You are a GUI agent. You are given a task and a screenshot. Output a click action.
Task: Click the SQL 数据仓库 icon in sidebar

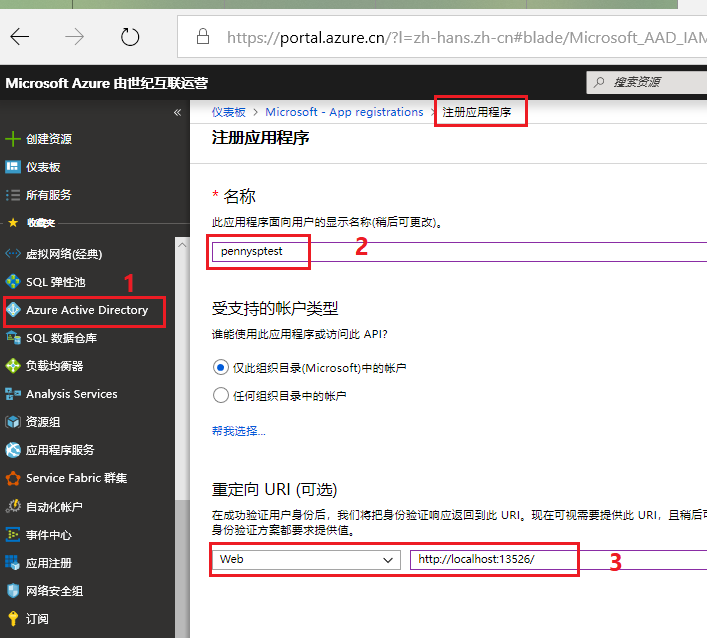[x=13, y=338]
